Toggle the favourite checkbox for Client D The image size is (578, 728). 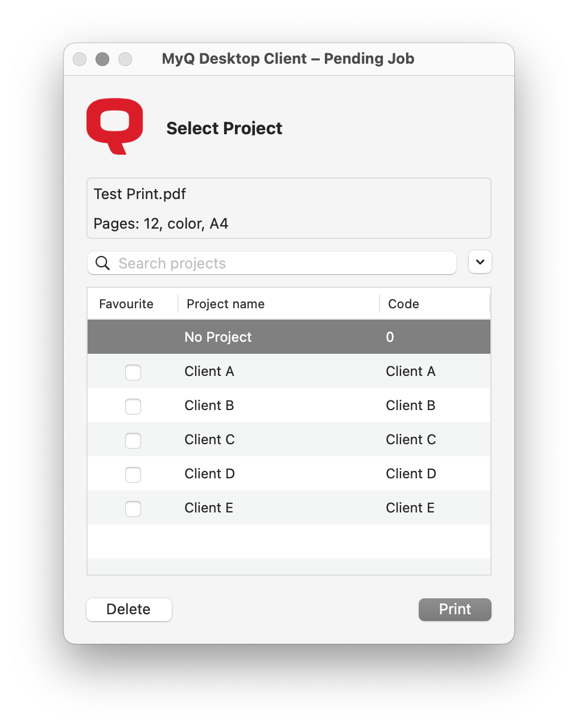(133, 474)
